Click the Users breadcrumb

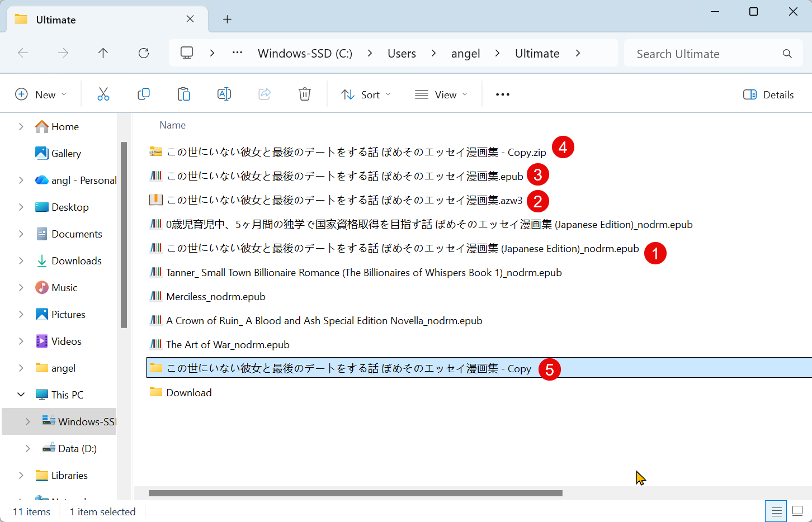point(402,54)
